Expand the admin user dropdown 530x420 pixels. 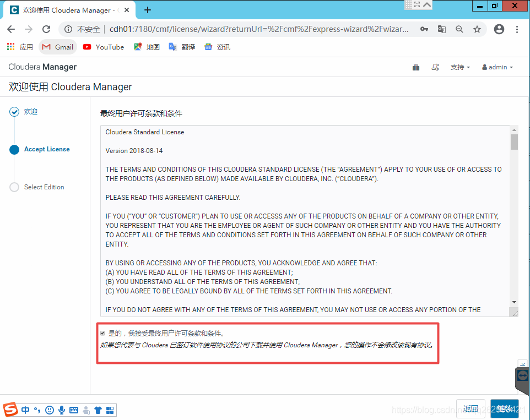click(497, 67)
